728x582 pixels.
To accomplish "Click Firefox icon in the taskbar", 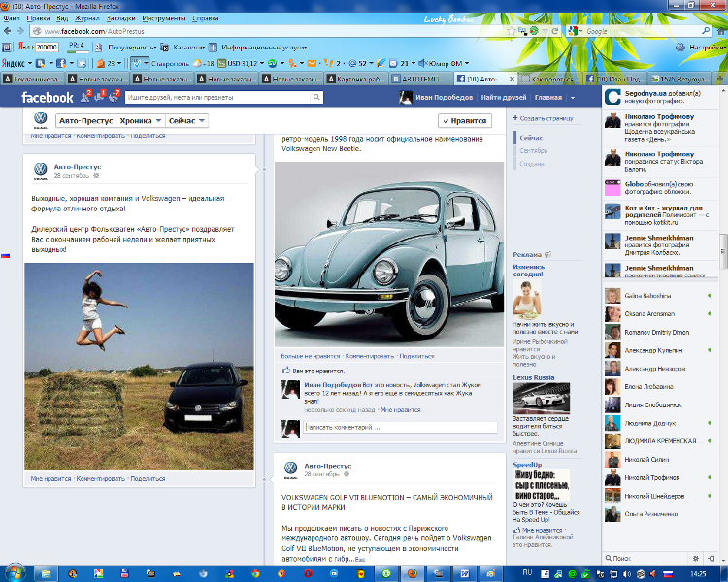I will [x=413, y=573].
